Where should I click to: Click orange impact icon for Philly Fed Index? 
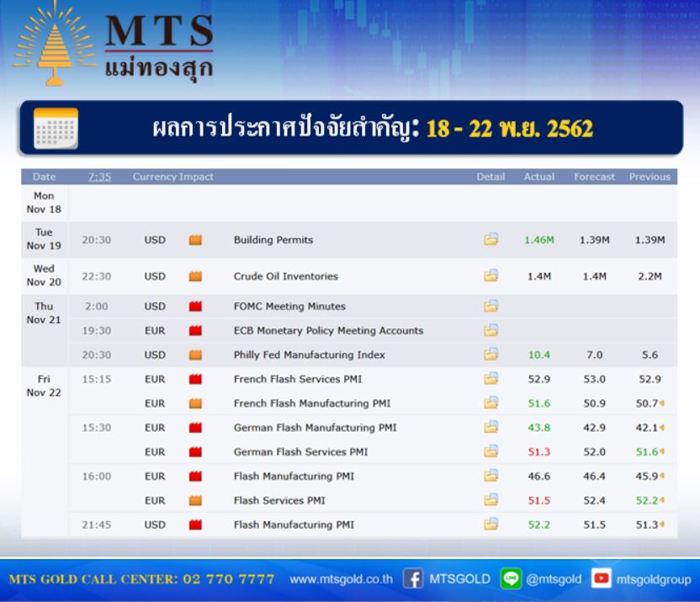click(x=195, y=355)
